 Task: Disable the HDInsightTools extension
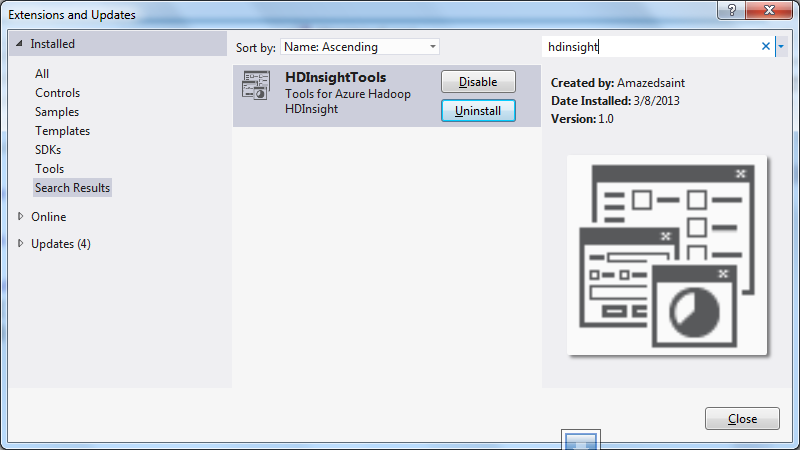tap(478, 82)
